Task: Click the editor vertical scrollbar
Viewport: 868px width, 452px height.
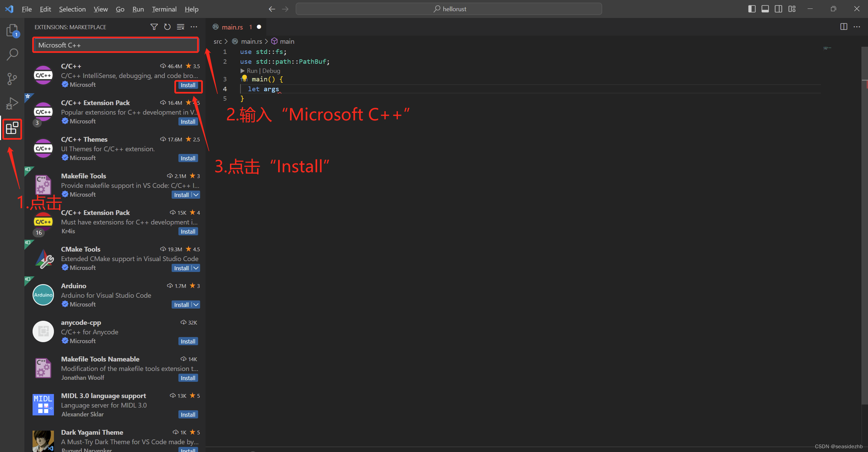Action: point(865,225)
